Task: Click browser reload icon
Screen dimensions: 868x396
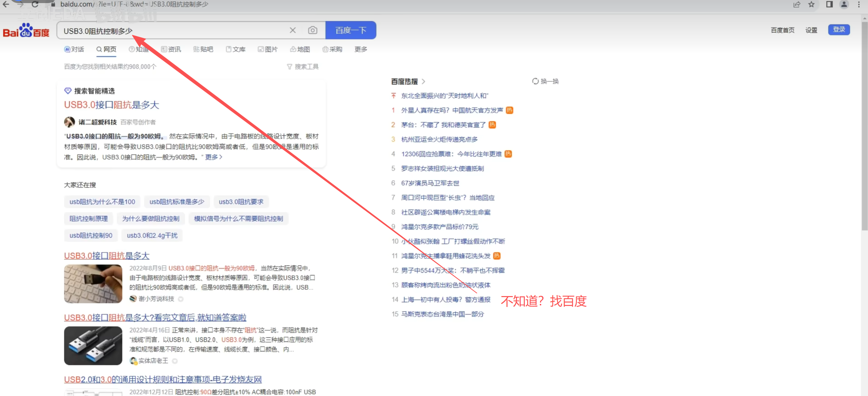Action: pyautogui.click(x=35, y=4)
